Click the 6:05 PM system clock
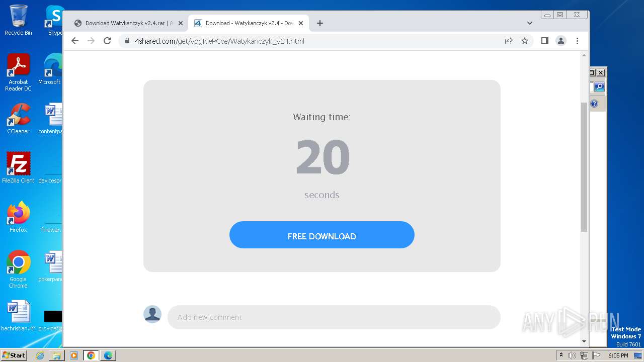 (618, 355)
